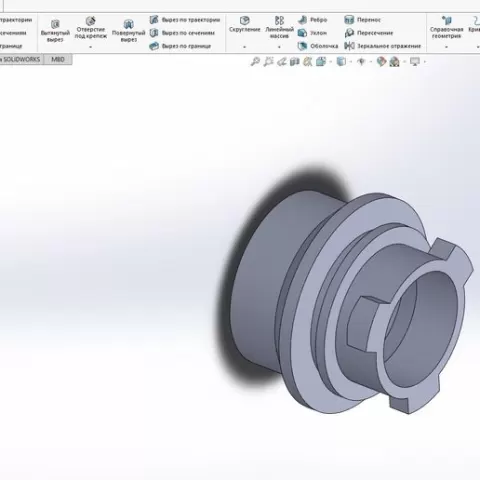This screenshot has height=480, width=480.
Task: Open Справочная геометрия (reference geometry)
Action: coord(447,27)
